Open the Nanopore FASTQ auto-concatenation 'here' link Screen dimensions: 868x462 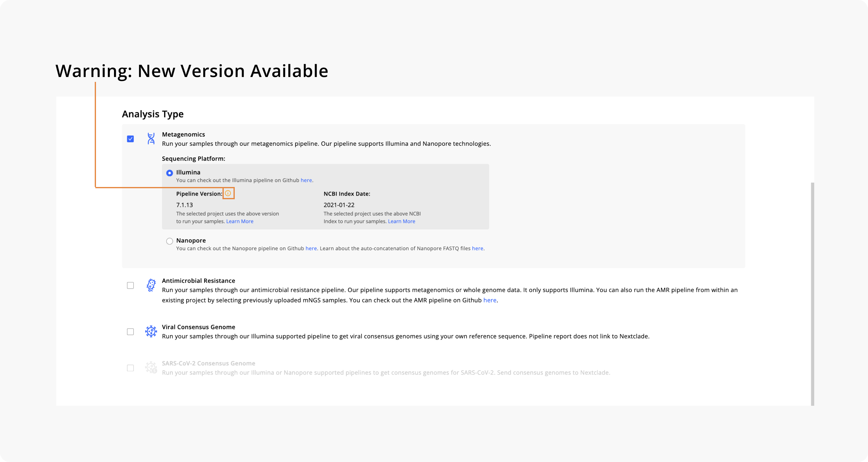click(477, 248)
